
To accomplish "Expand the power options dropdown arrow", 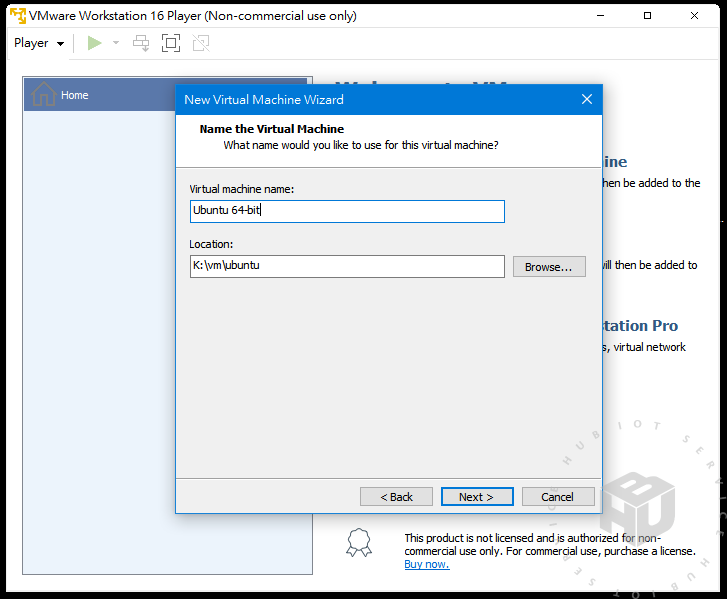I will tap(116, 43).
